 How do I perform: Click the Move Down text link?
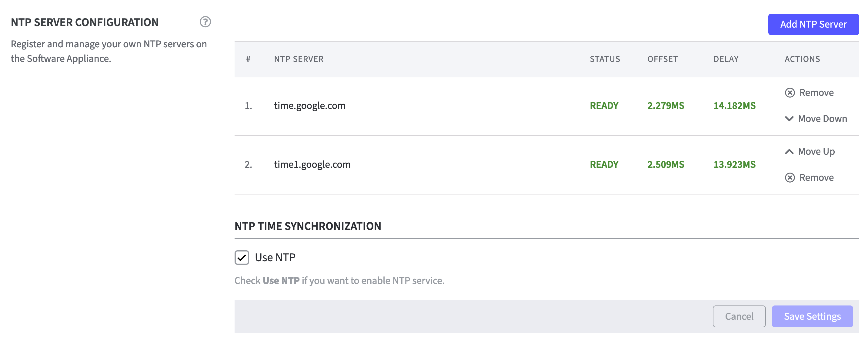coord(822,119)
